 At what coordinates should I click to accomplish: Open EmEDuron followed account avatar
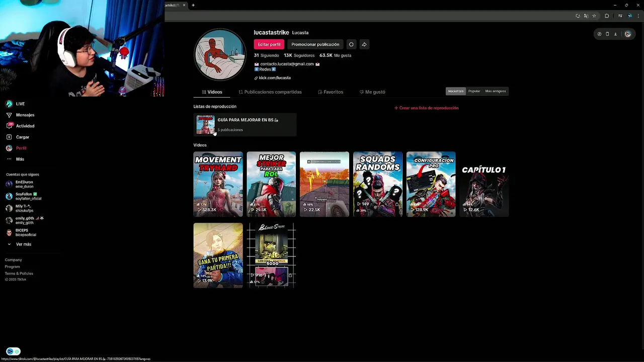[9, 184]
